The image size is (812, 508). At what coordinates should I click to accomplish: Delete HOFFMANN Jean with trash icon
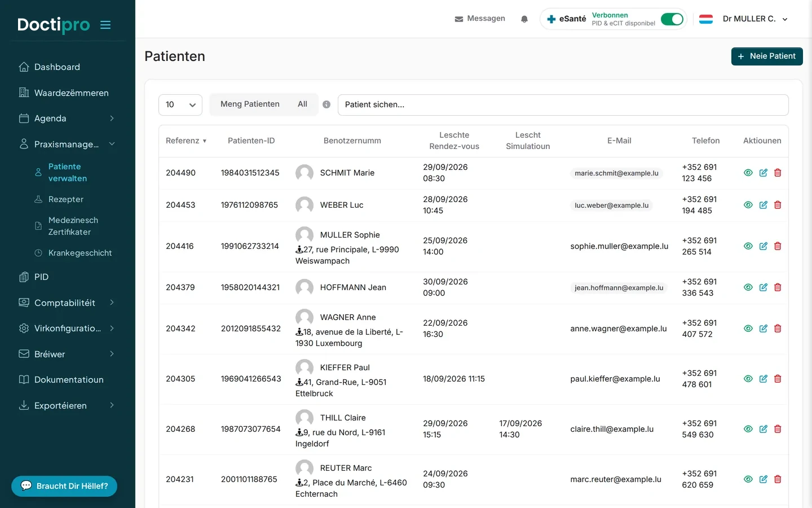pyautogui.click(x=778, y=287)
